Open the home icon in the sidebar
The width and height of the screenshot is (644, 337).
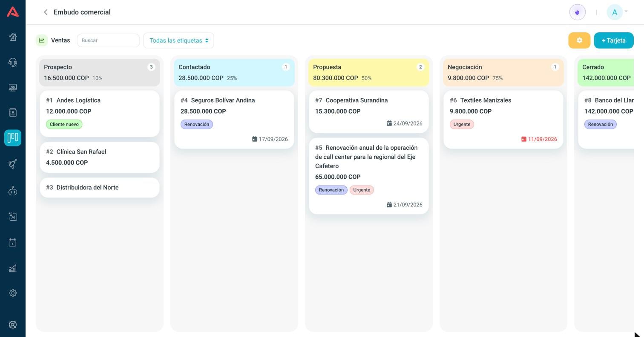[x=13, y=37]
